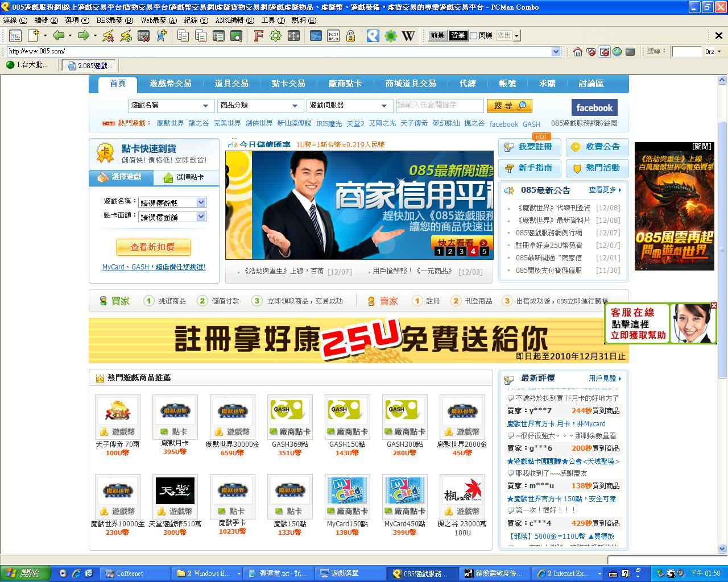This screenshot has width=728, height=582.
Task: Go back with the green left arrow
Action: coord(59,36)
